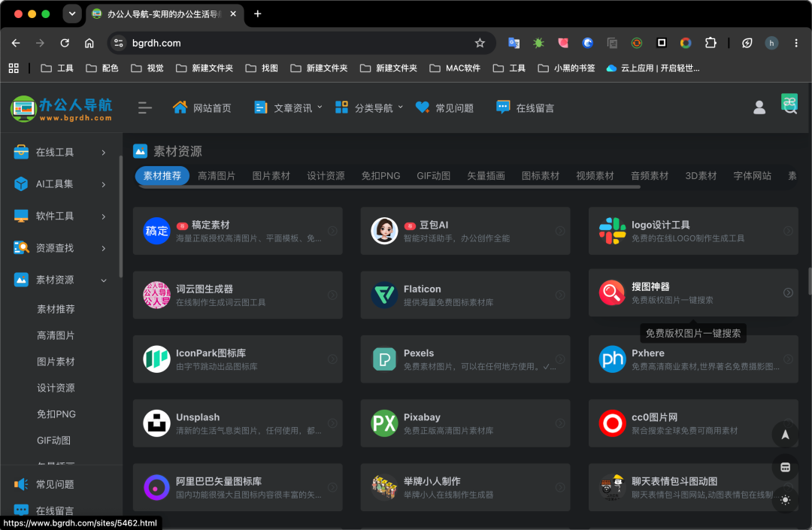Screen dimensions: 812x530
Task: Open the 搜图神器 red magnifier icon
Action: (612, 292)
